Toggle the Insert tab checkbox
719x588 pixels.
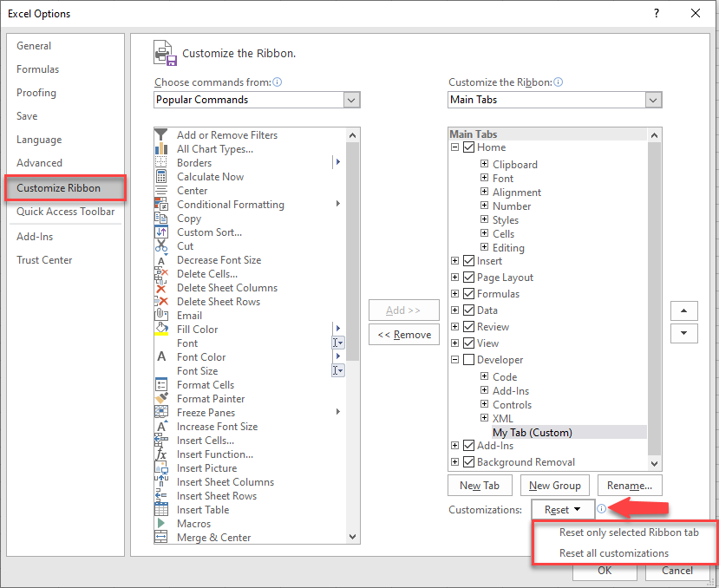click(x=468, y=261)
